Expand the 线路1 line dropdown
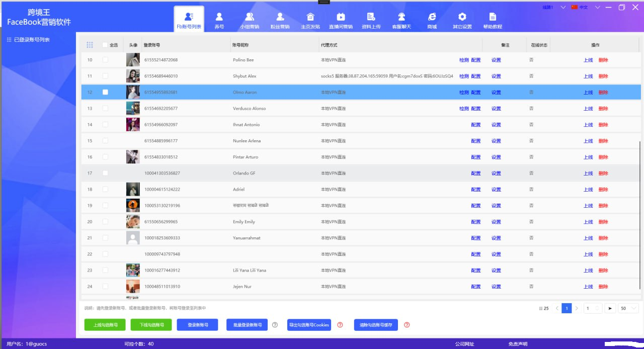 click(x=562, y=8)
